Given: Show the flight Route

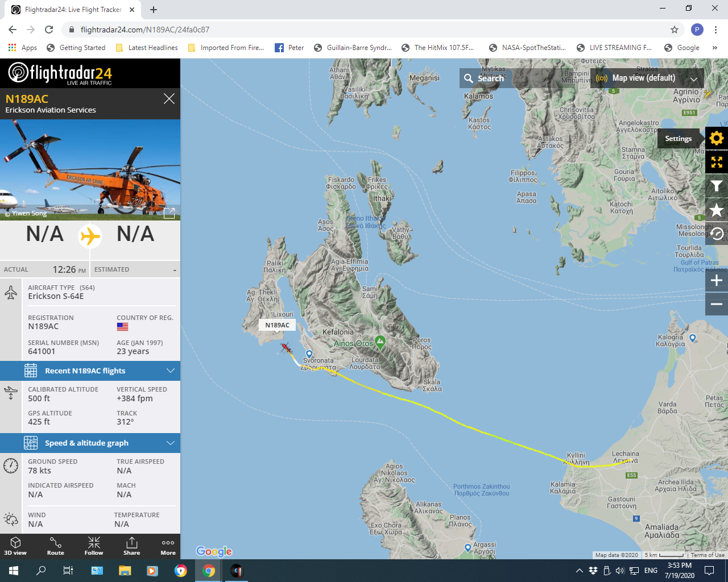Looking at the screenshot, I should pyautogui.click(x=56, y=546).
